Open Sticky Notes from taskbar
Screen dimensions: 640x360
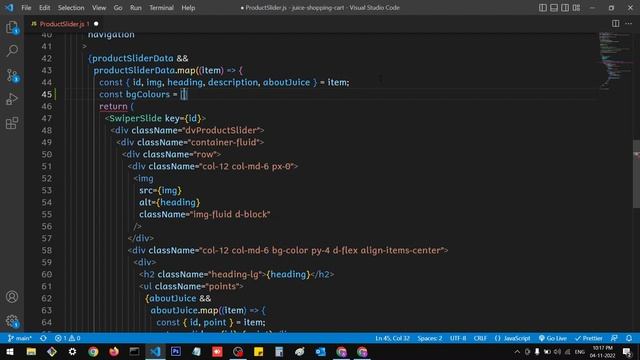pyautogui.click(x=258, y=351)
